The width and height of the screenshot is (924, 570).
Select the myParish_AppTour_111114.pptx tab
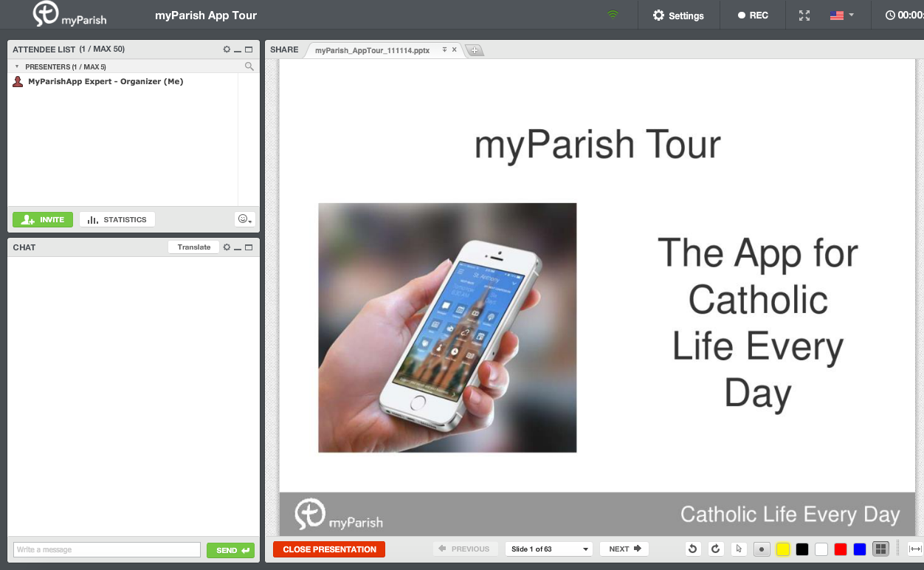372,50
